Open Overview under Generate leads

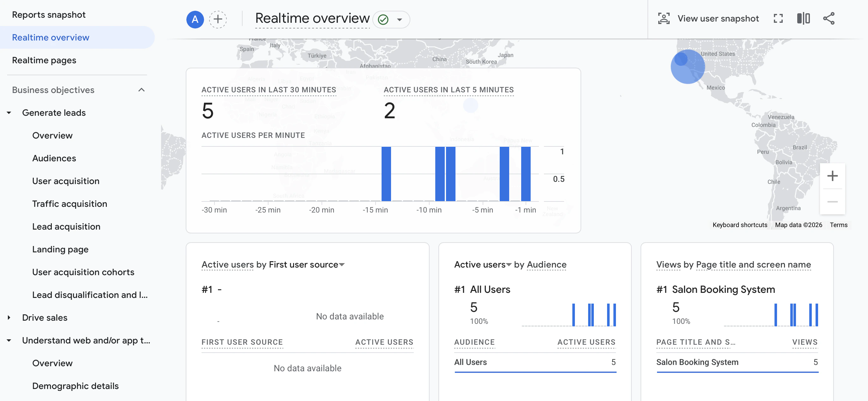[x=52, y=136]
